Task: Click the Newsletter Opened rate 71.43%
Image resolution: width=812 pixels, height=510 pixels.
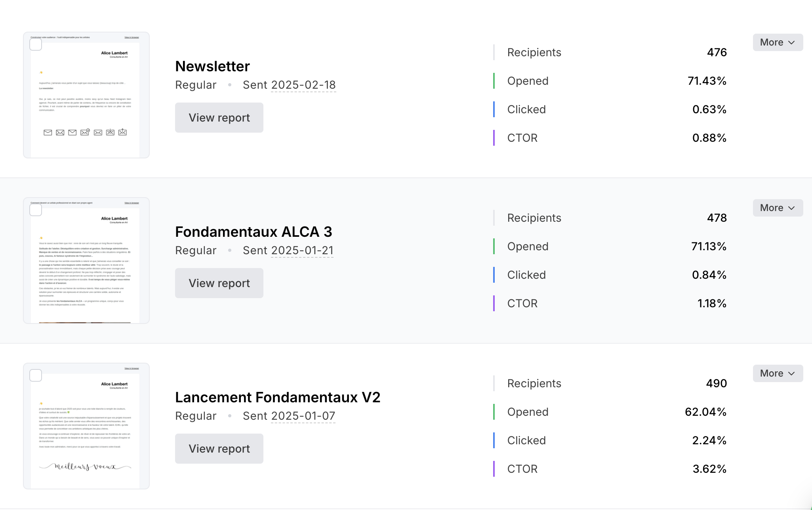Action: coord(707,81)
